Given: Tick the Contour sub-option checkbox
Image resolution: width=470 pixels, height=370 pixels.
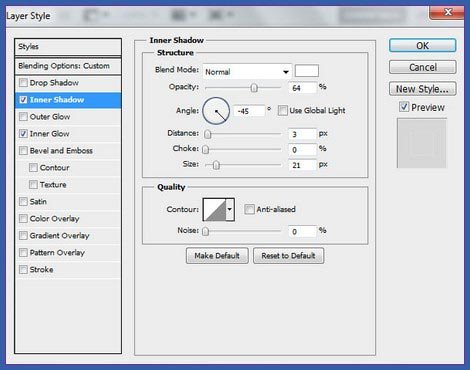Looking at the screenshot, I should [x=33, y=167].
